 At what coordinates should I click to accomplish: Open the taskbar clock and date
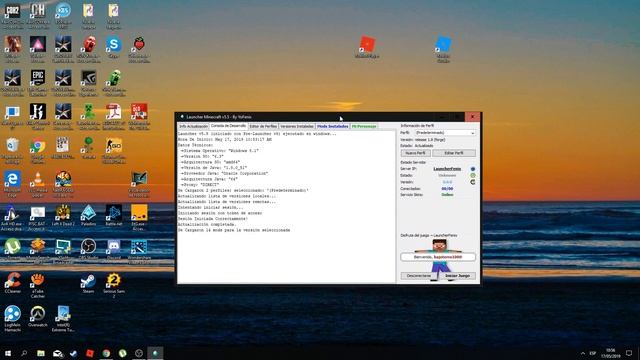coord(611,353)
